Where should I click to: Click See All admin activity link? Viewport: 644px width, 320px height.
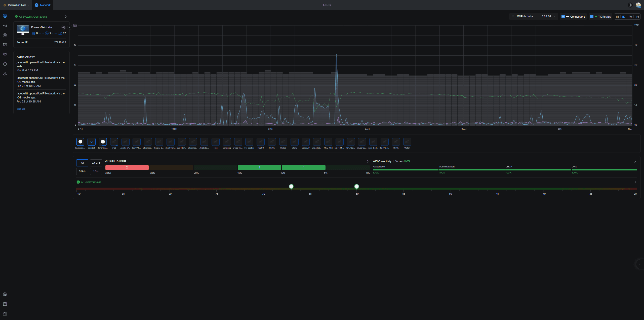21,109
